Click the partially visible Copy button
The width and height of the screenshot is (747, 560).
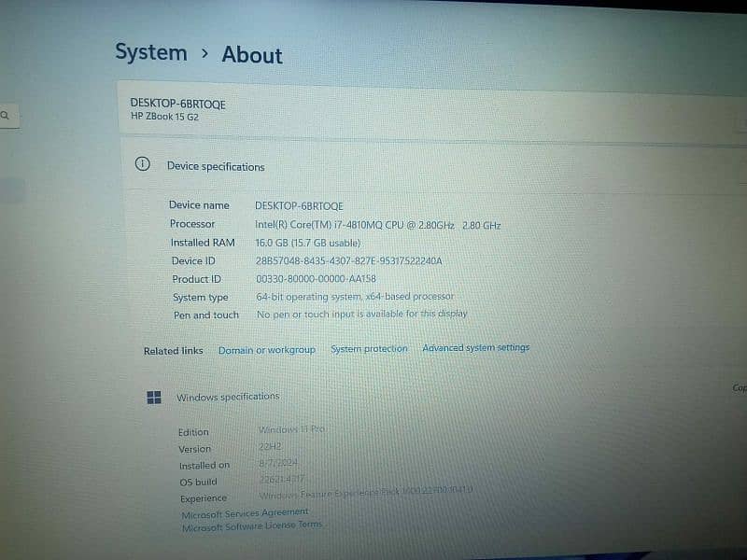click(x=740, y=388)
